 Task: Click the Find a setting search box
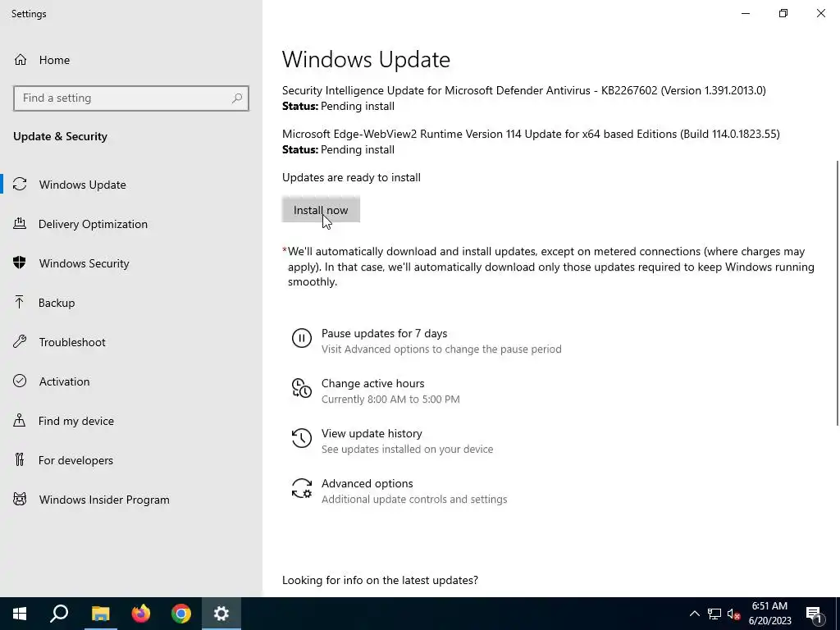click(x=131, y=98)
